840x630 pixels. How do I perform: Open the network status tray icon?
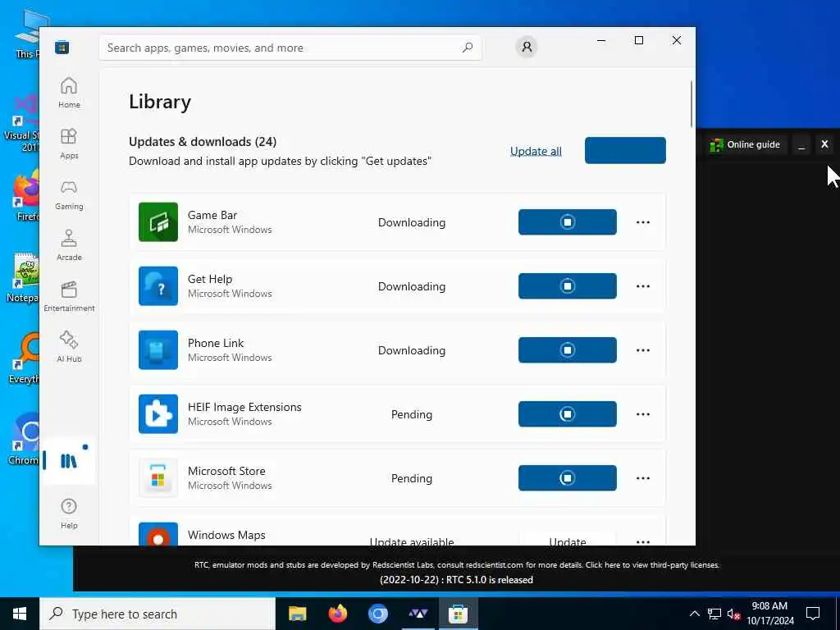coord(714,614)
